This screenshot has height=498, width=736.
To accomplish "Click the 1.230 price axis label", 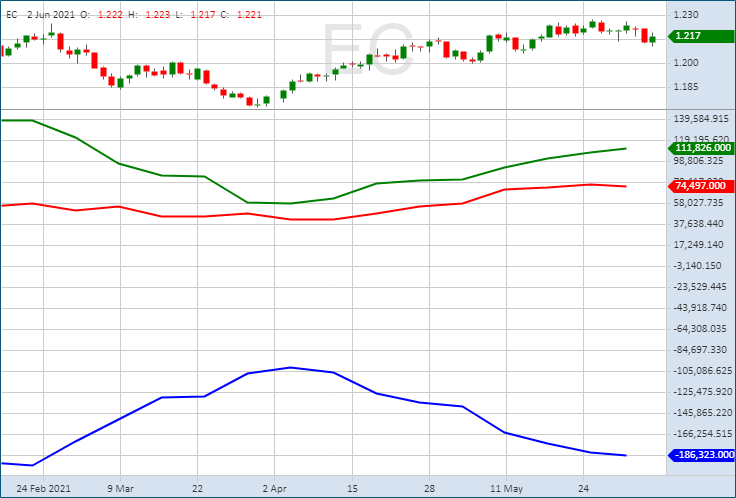I will click(x=686, y=15).
